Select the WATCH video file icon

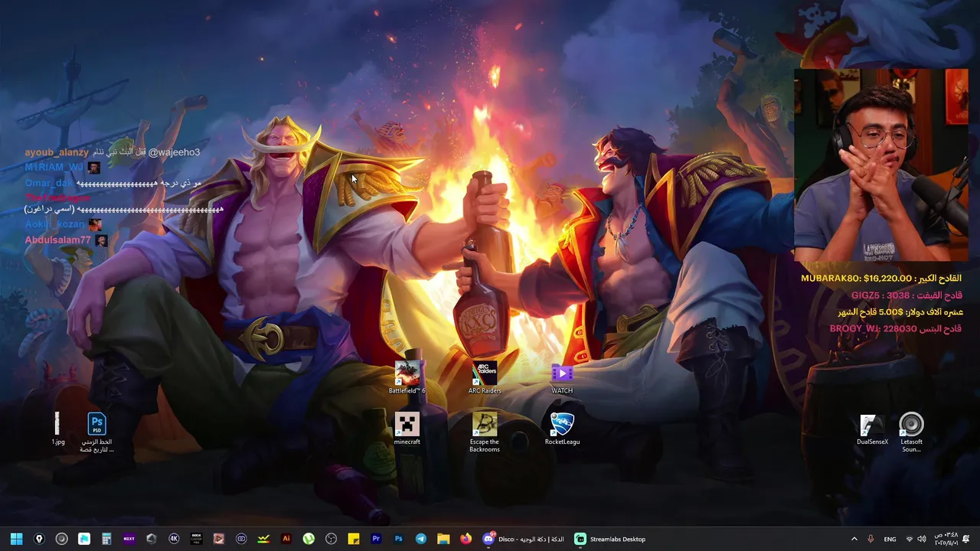pyautogui.click(x=562, y=378)
